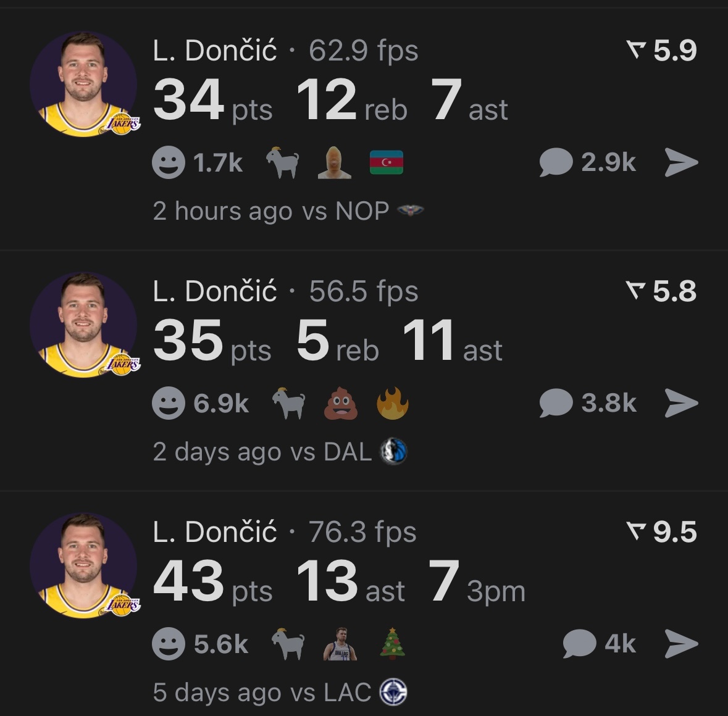Tap the Pelicans logo beside NOP

point(412,211)
